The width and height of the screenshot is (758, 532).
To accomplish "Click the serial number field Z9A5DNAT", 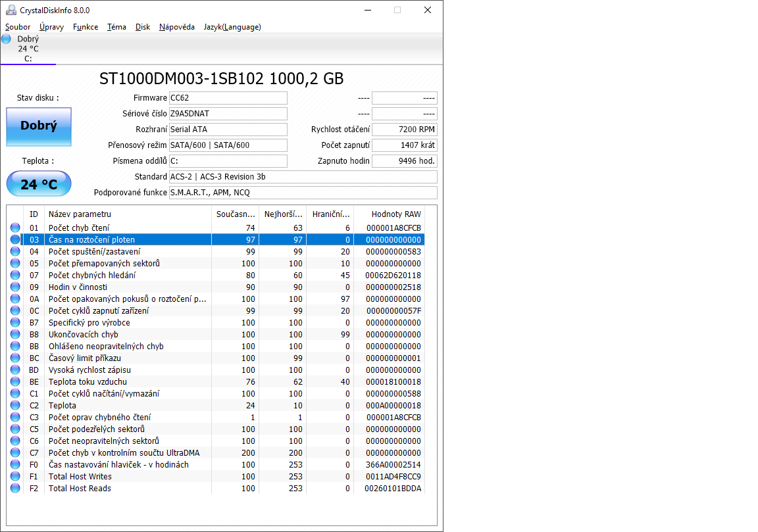I will tap(228, 114).
